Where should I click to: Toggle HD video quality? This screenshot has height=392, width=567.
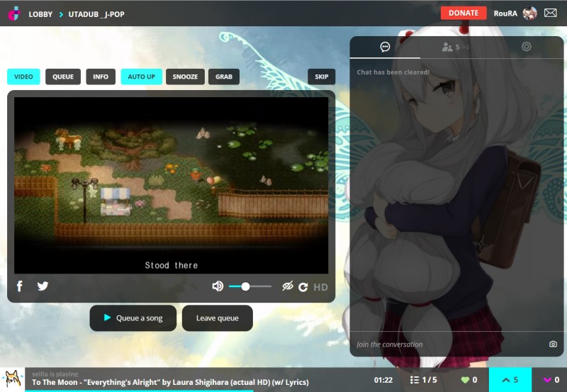[320, 287]
